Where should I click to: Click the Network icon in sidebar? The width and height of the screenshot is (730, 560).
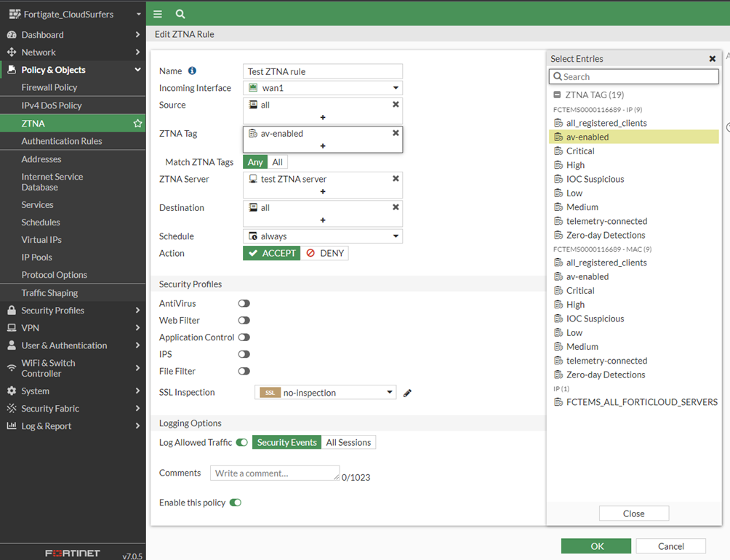pos(12,52)
